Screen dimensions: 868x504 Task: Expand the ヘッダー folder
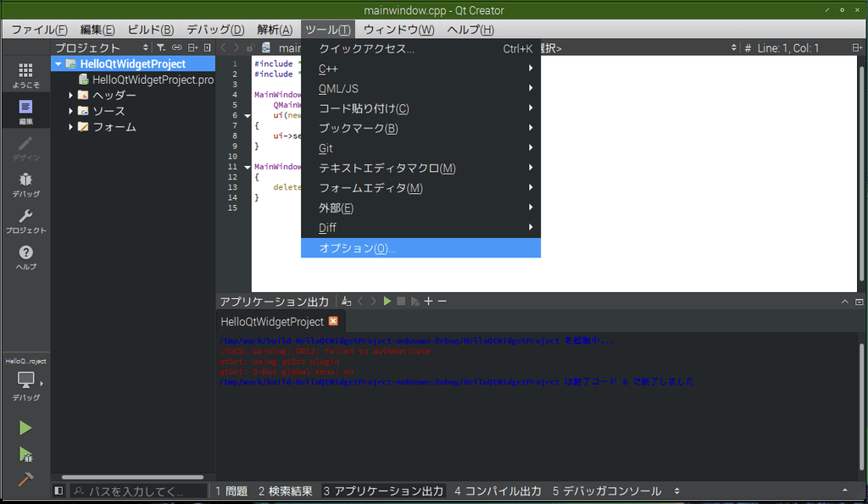point(70,95)
